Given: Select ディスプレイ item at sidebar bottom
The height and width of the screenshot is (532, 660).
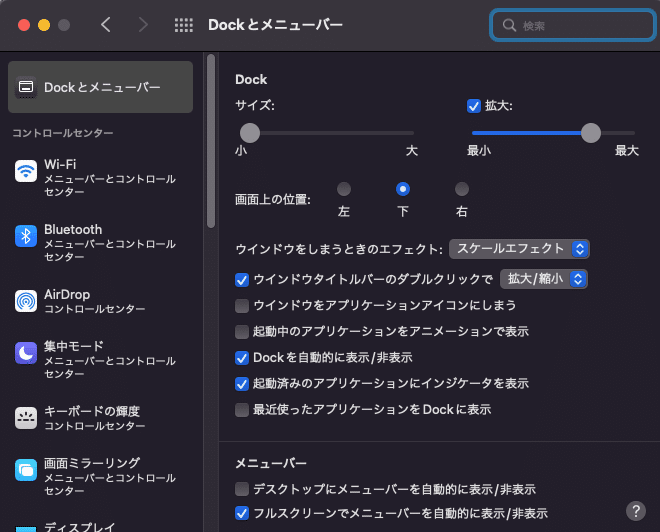Looking at the screenshot, I should click(79, 527).
